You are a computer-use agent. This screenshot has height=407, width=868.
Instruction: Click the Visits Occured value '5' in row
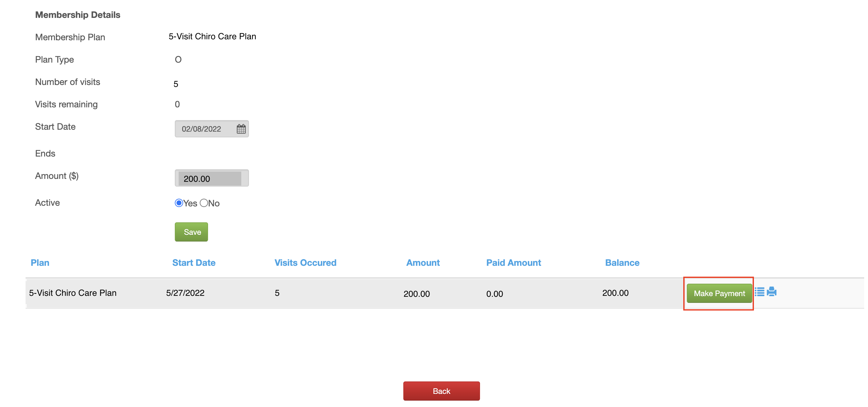(277, 293)
